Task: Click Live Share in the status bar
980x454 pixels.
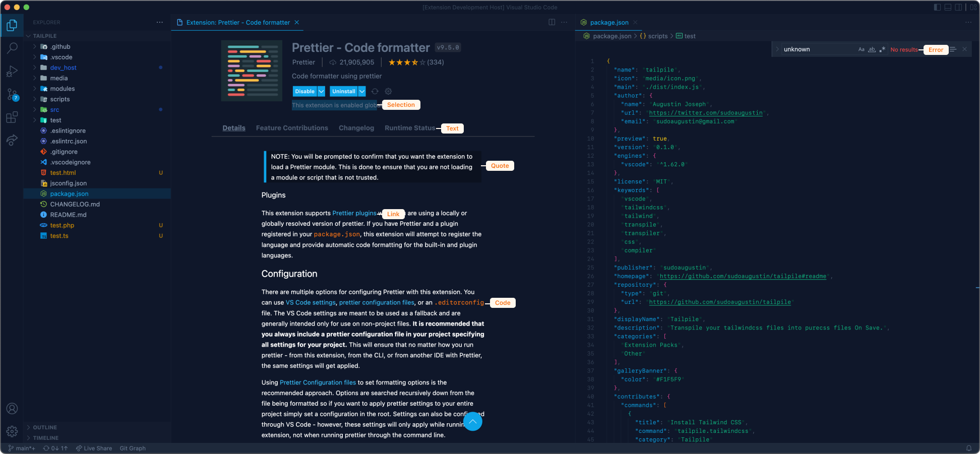Action: (94, 448)
